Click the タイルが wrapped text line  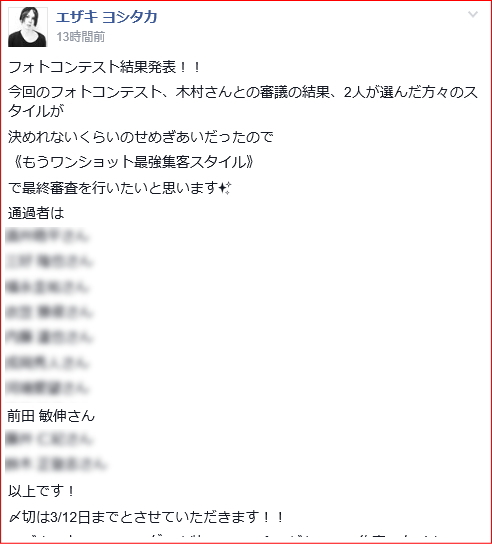coord(36,111)
